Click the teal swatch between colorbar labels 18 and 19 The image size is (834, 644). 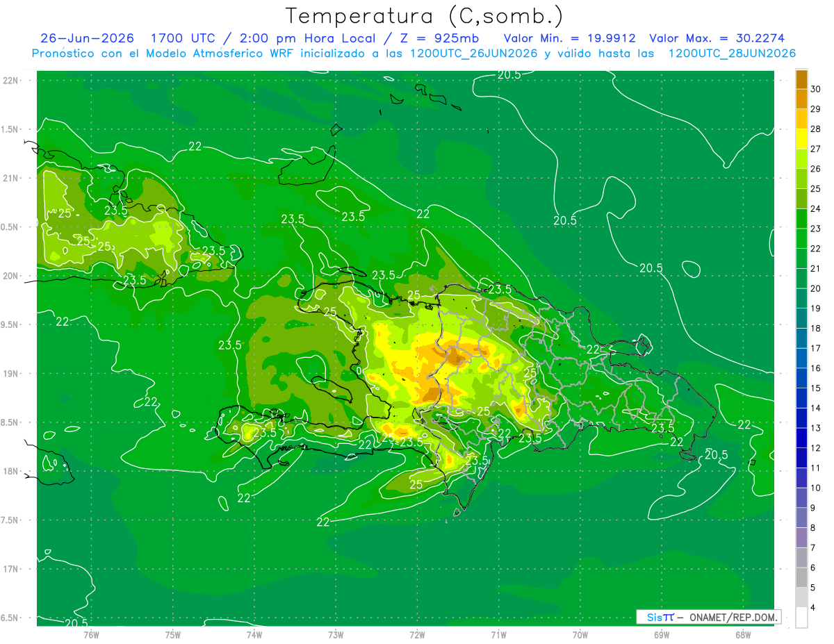point(801,319)
